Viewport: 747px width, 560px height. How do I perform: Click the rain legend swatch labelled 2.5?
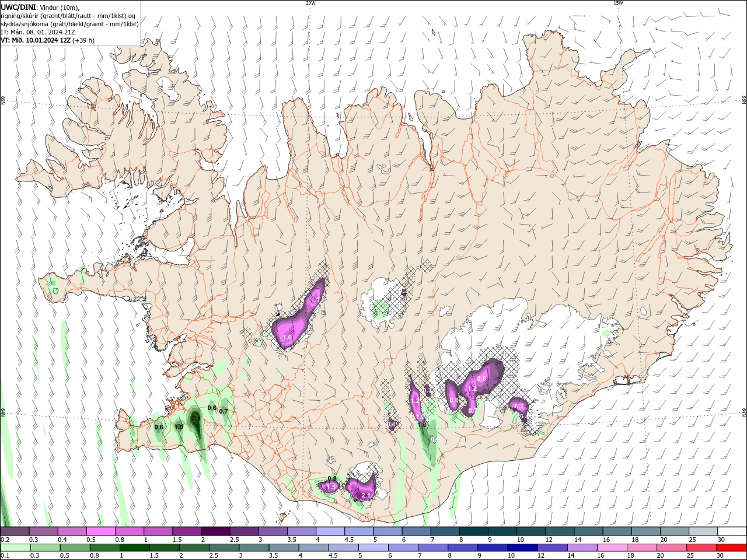(x=224, y=548)
